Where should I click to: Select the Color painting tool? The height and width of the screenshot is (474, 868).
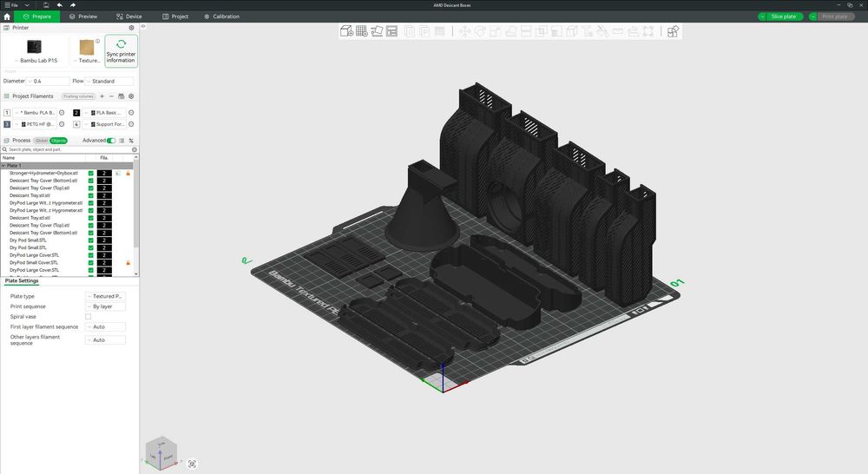pos(602,31)
